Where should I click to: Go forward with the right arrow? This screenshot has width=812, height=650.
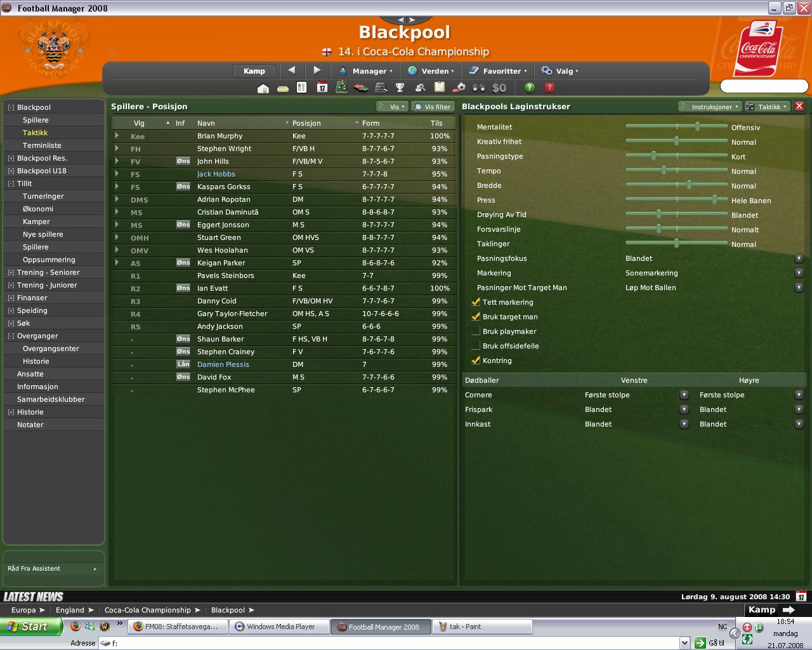click(x=317, y=70)
